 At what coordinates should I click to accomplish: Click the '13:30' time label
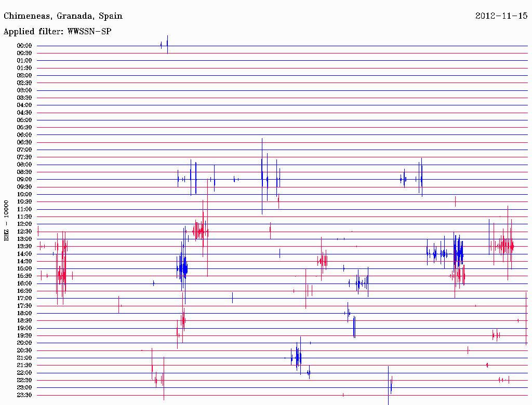[x=24, y=247]
